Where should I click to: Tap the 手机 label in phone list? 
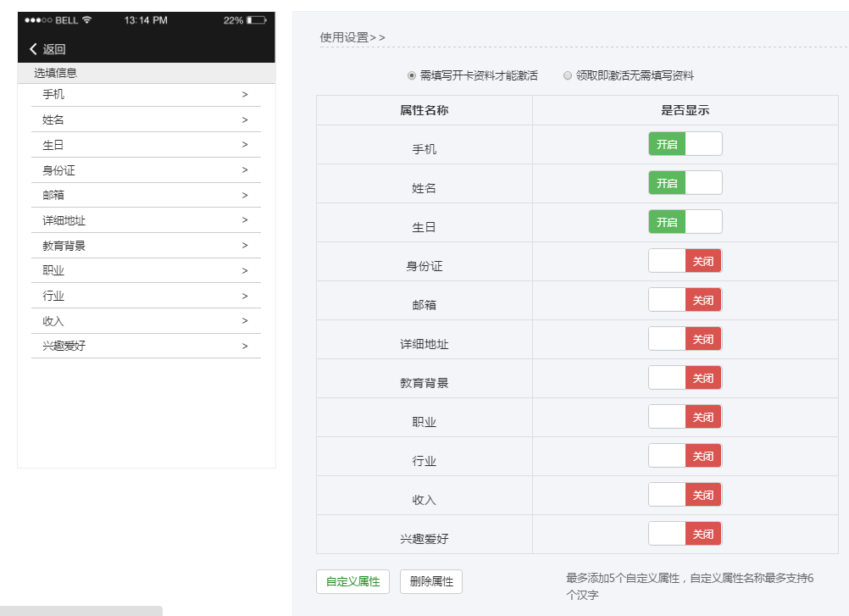coord(53,94)
